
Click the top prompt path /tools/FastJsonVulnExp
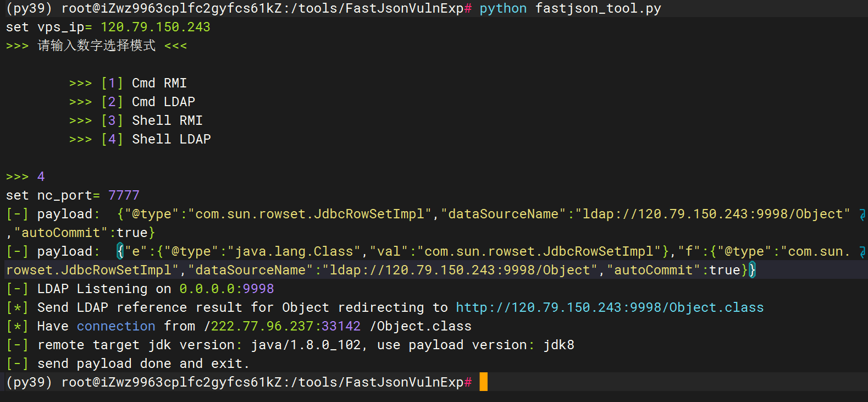point(377,9)
